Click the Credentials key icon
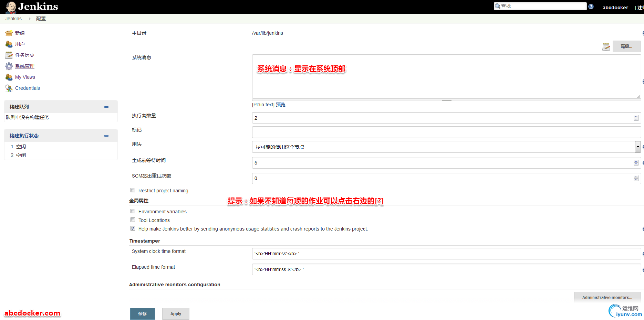 pyautogui.click(x=9, y=88)
